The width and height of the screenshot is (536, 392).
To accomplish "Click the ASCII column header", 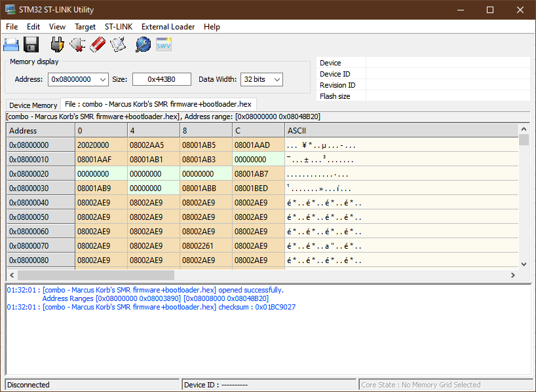I will pos(402,131).
